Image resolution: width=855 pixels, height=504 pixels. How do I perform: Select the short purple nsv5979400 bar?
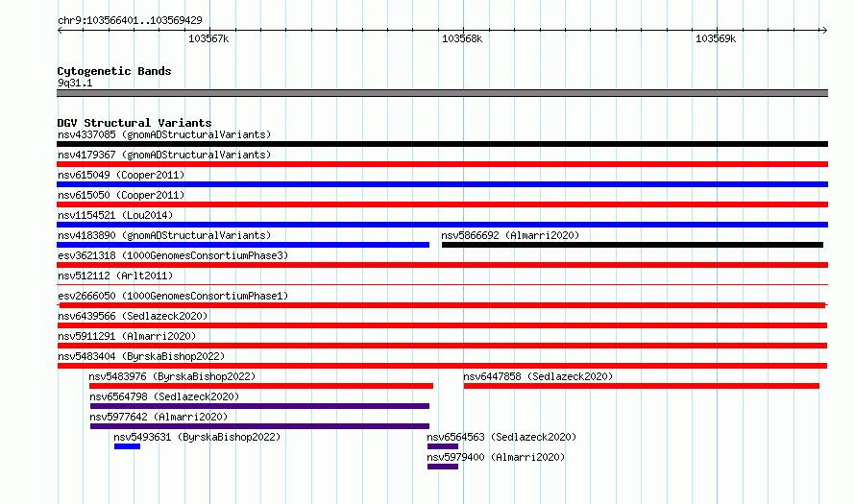443,467
